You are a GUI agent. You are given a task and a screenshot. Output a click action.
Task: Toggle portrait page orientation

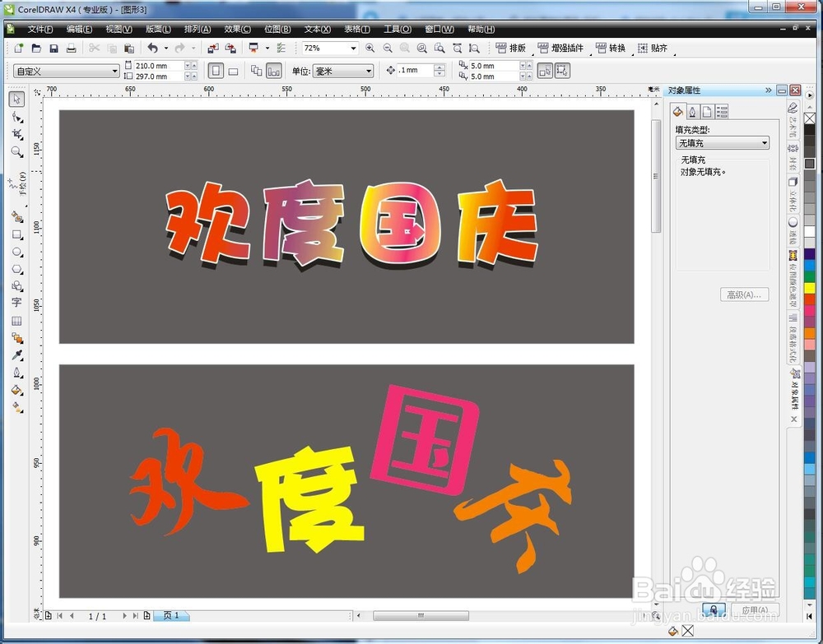point(215,71)
